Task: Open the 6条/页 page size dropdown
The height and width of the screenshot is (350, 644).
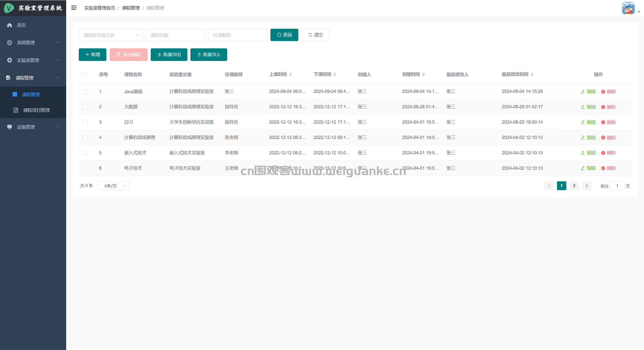Action: click(113, 186)
